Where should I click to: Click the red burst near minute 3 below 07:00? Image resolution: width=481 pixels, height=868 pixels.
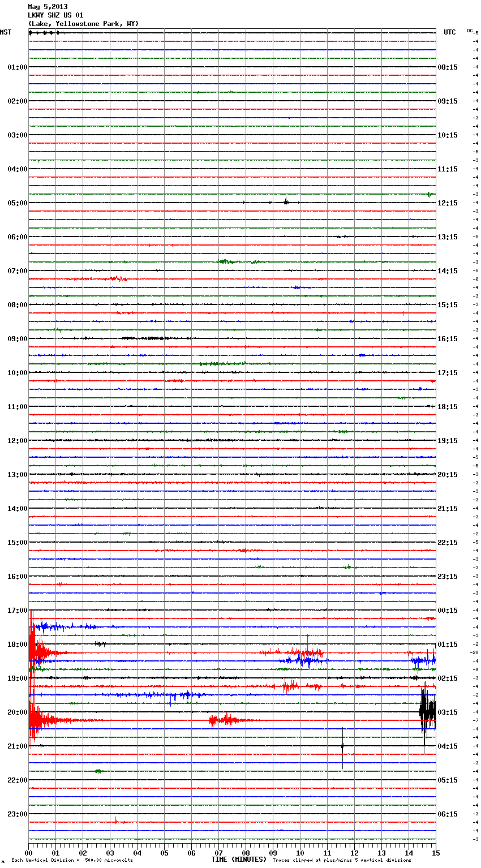[x=118, y=278]
